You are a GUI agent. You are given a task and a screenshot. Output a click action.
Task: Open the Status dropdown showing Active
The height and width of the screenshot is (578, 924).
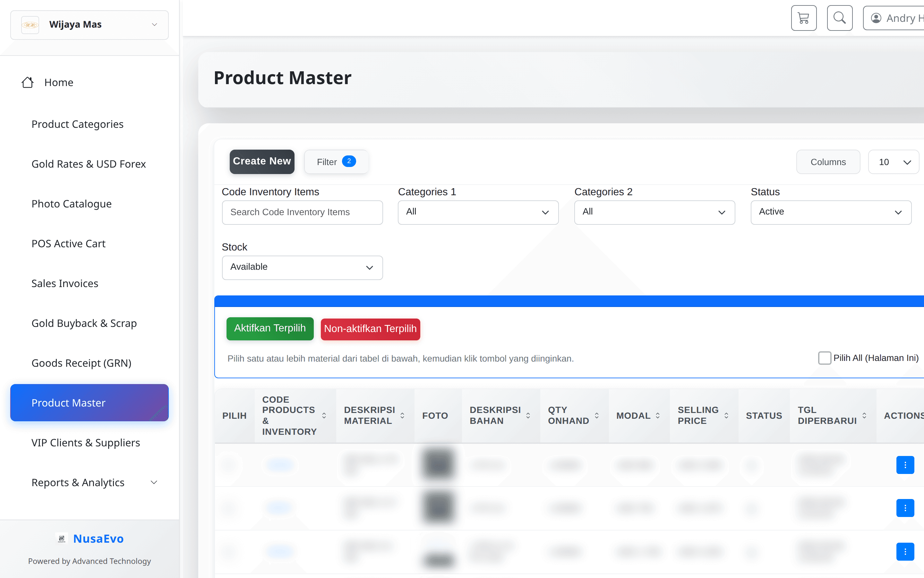coord(831,212)
